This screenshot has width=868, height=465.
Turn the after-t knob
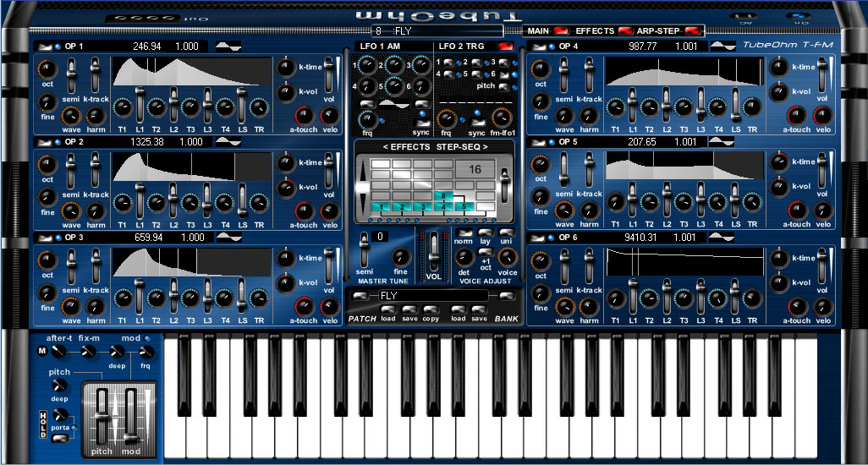pyautogui.click(x=59, y=351)
